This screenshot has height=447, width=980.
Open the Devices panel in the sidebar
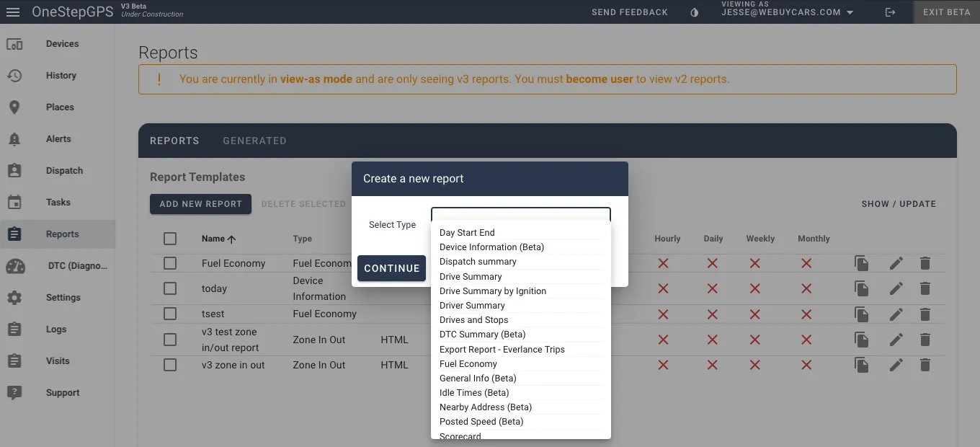point(61,43)
